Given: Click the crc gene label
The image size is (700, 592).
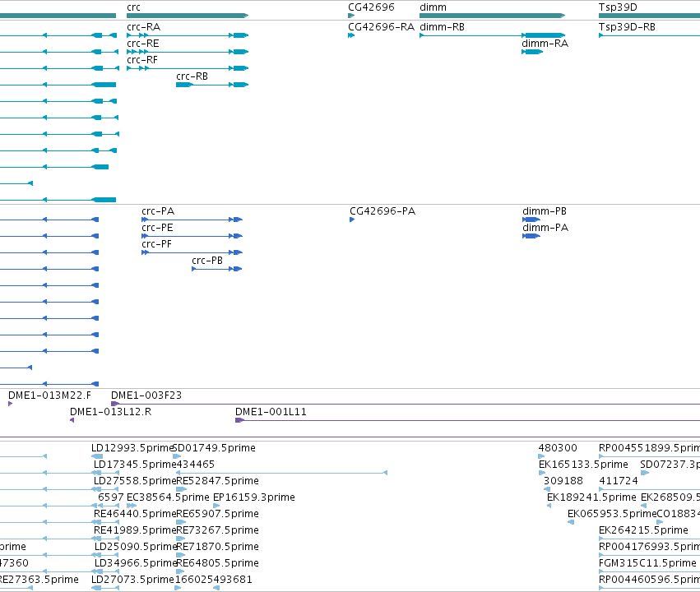Looking at the screenshot, I should click(x=133, y=7).
